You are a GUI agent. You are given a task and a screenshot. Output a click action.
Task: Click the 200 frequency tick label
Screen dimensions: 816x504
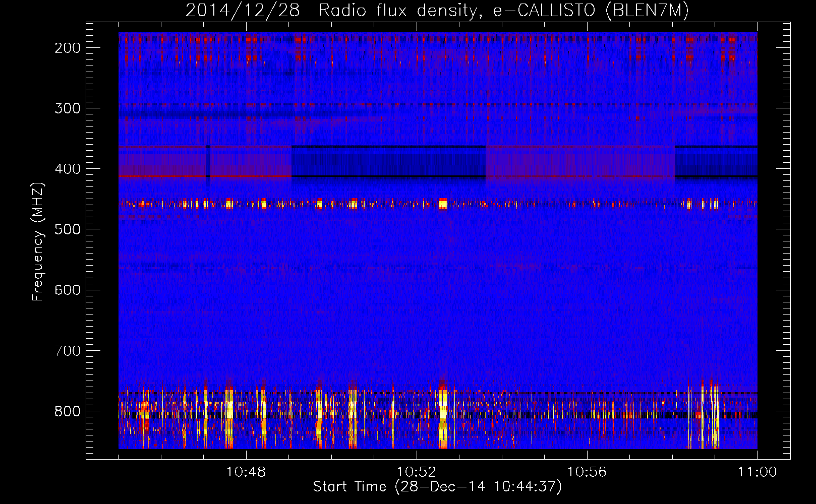(68, 48)
